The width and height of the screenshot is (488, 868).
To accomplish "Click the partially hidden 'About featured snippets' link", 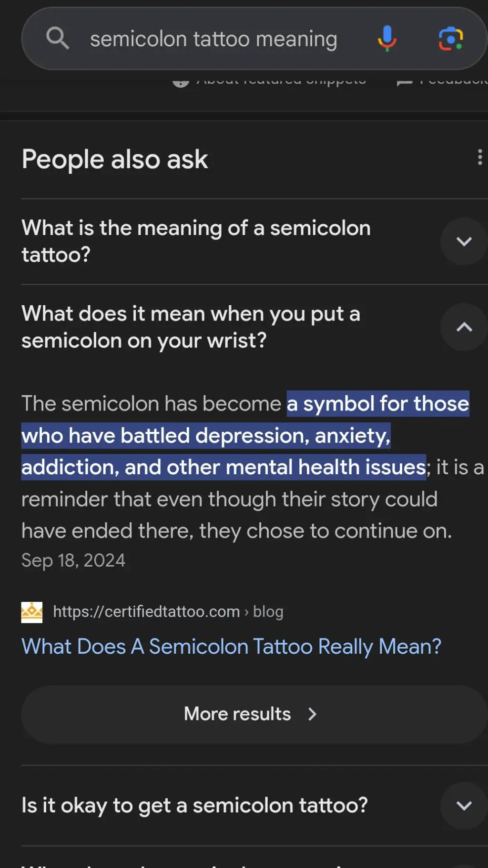I will (x=281, y=80).
